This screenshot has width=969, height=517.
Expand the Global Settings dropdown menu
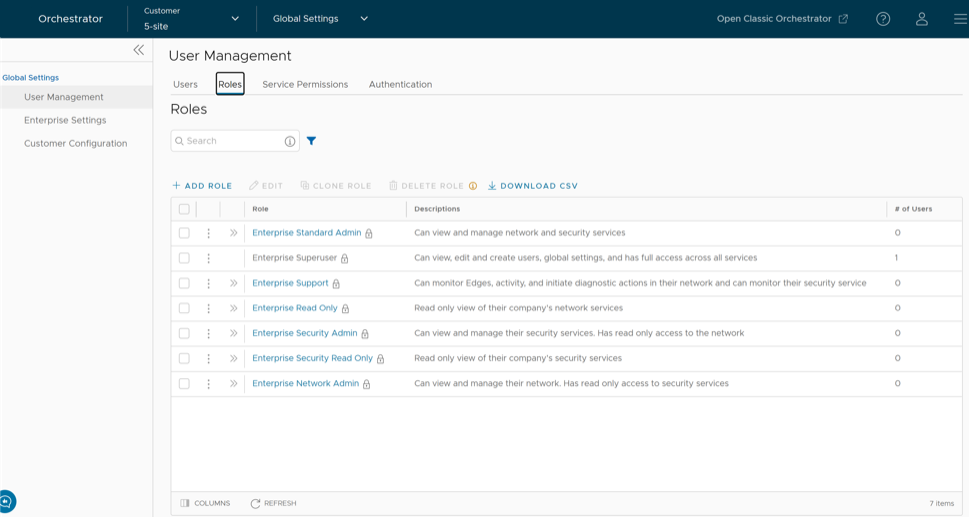click(320, 19)
